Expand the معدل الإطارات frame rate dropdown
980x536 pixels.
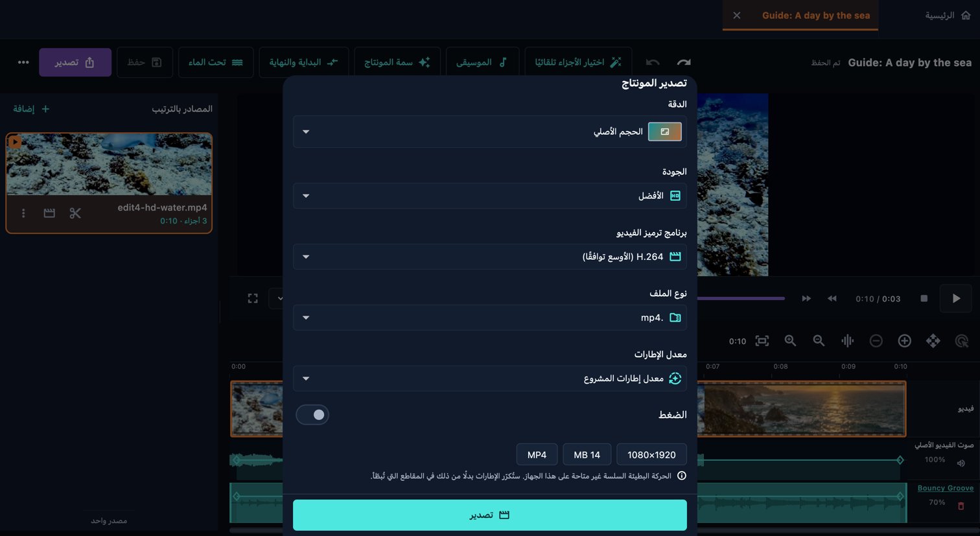490,379
